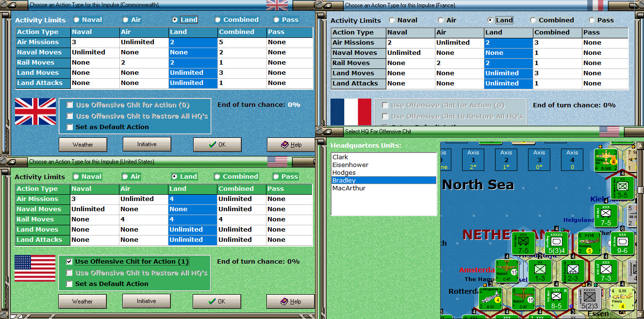Click the grey 5(2)3 HQ counter
Screen dimensions: 644x319
[589, 299]
